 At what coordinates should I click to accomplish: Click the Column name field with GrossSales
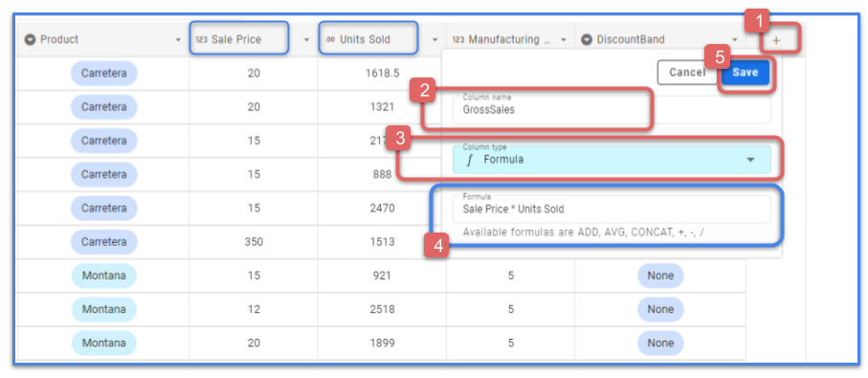coord(612,110)
